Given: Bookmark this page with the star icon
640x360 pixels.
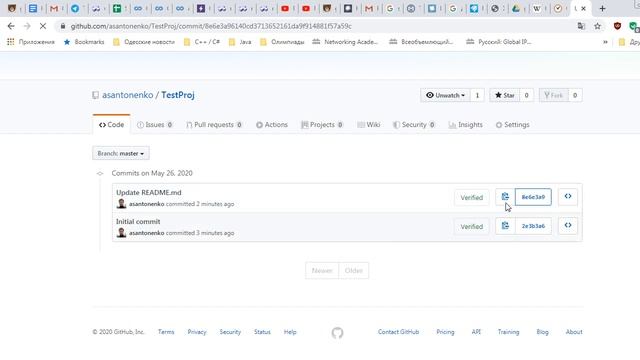Looking at the screenshot, I should coord(598,26).
